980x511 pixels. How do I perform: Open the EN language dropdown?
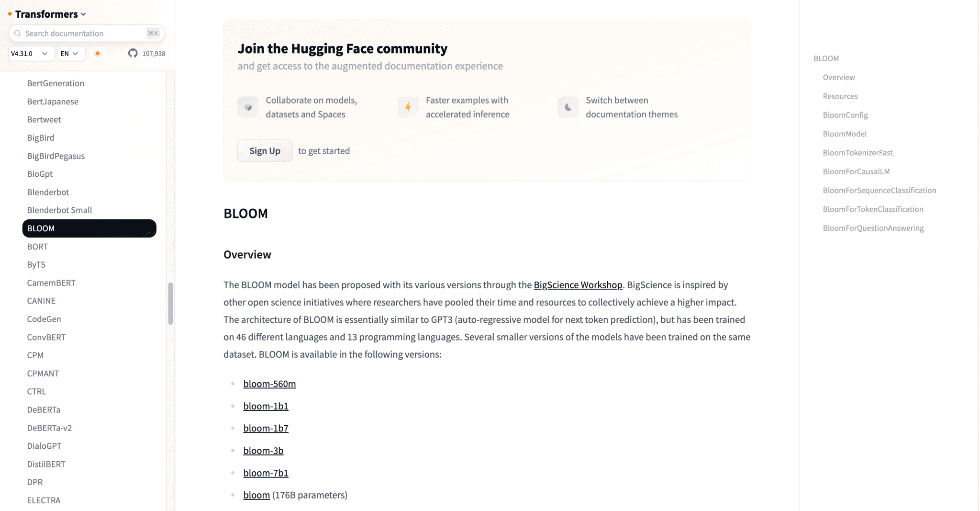[71, 53]
